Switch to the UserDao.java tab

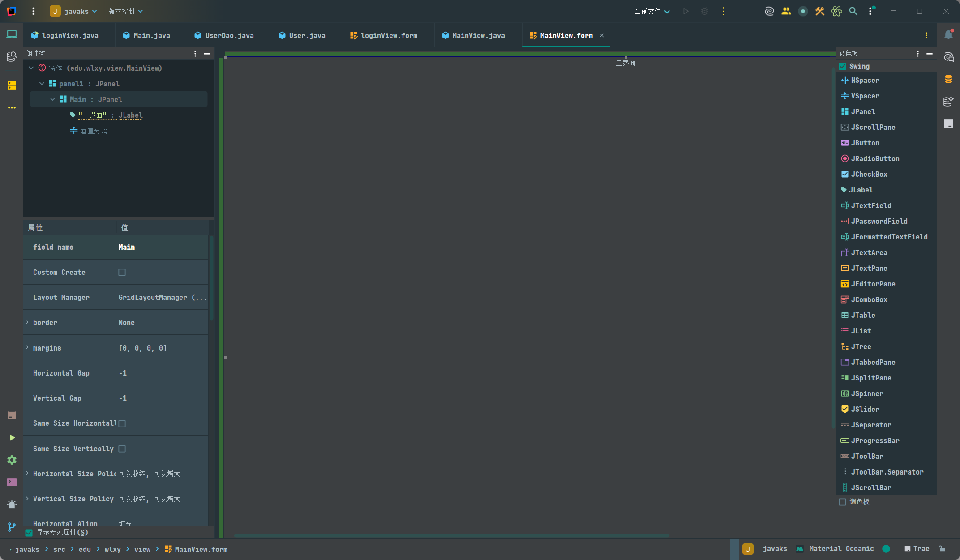point(229,35)
